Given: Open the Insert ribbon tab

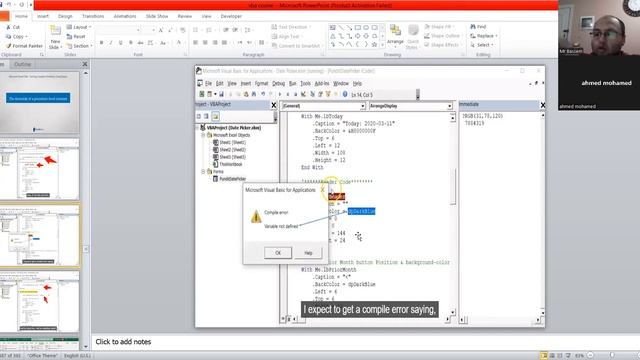Looking at the screenshot, I should point(43,16).
